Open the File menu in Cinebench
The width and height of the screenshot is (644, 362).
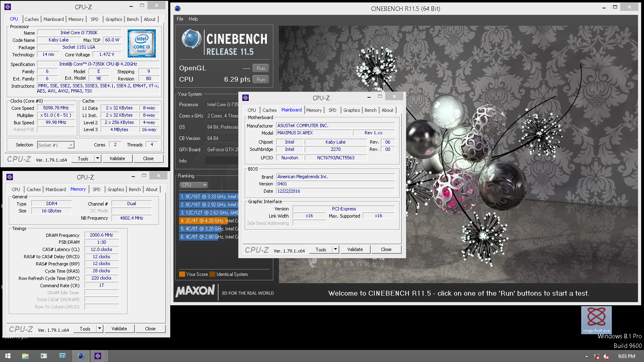180,19
